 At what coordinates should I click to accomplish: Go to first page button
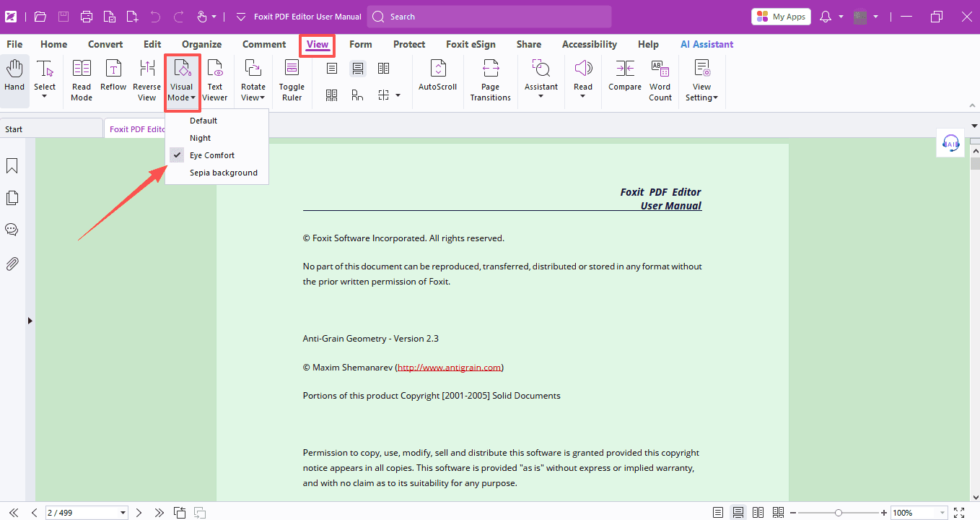[14, 513]
